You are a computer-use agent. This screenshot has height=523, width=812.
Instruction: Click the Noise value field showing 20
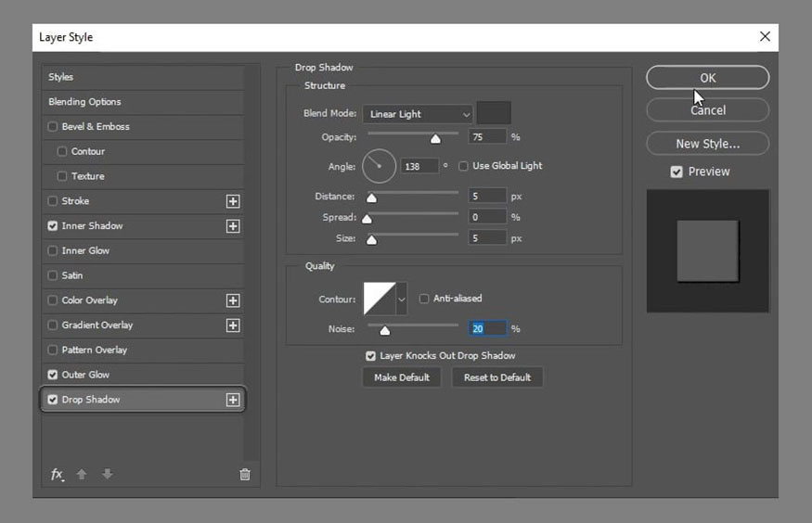pyautogui.click(x=487, y=328)
